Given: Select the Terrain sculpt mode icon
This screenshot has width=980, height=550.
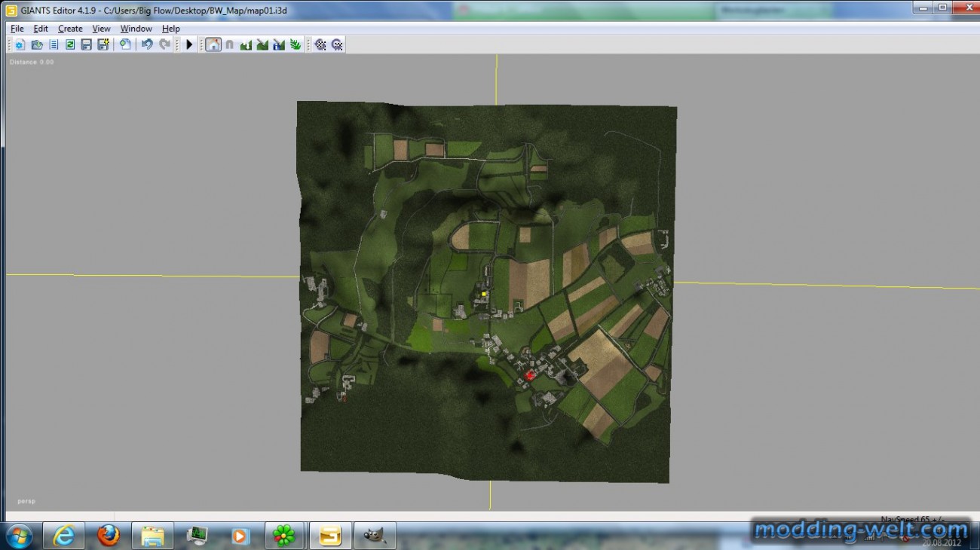Looking at the screenshot, I should point(246,44).
